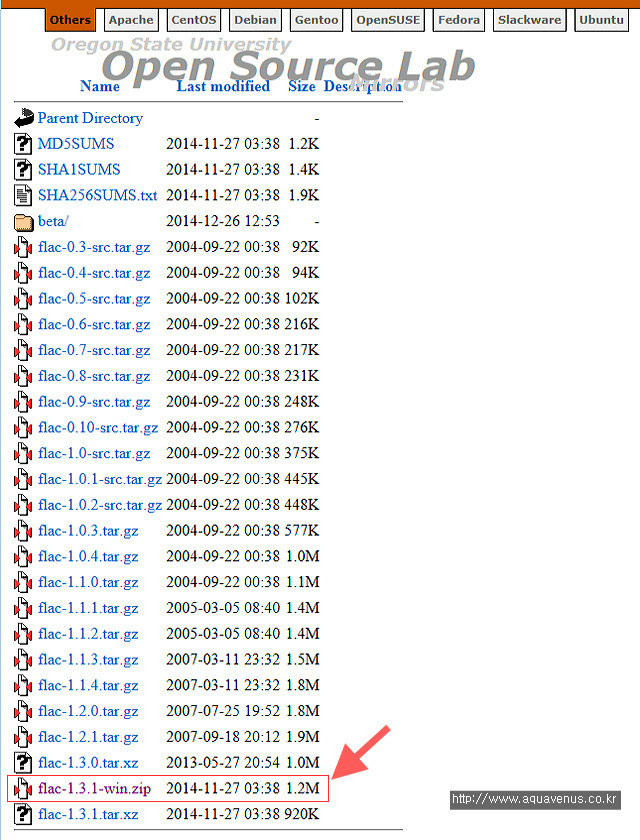Download flac-1.3.1.tar.xz
The width and height of the screenshot is (640, 840).
pyautogui.click(x=88, y=814)
